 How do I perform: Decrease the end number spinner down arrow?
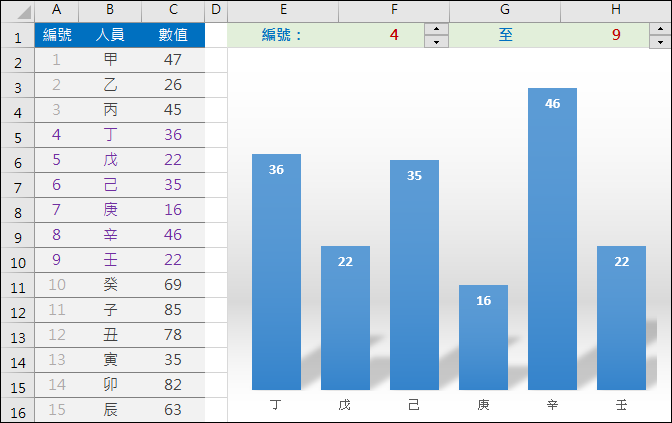click(660, 42)
